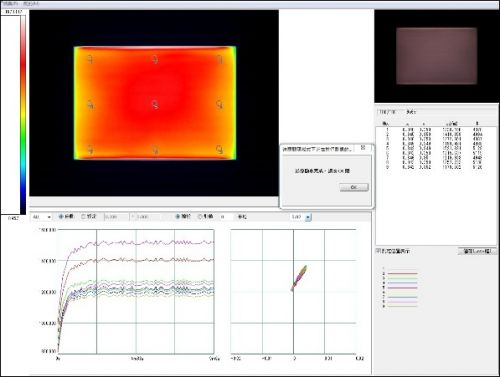Select middle-left measurement point marker on heatmap
The height and width of the screenshot is (377, 500).
(x=90, y=105)
